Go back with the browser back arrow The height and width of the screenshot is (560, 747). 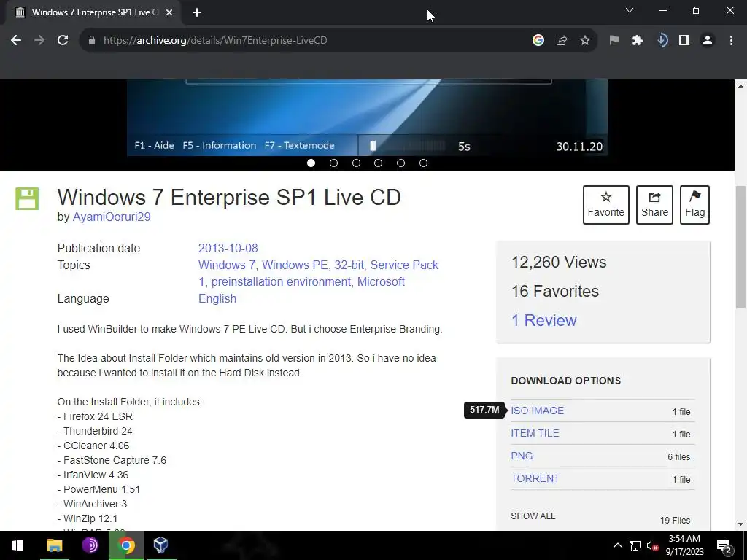point(16,41)
